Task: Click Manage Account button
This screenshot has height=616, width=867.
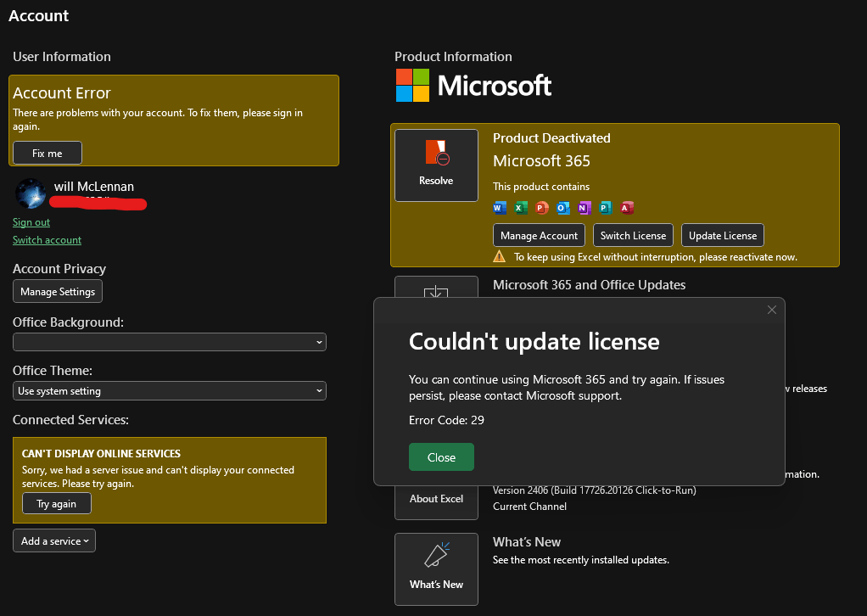Action: (539, 236)
